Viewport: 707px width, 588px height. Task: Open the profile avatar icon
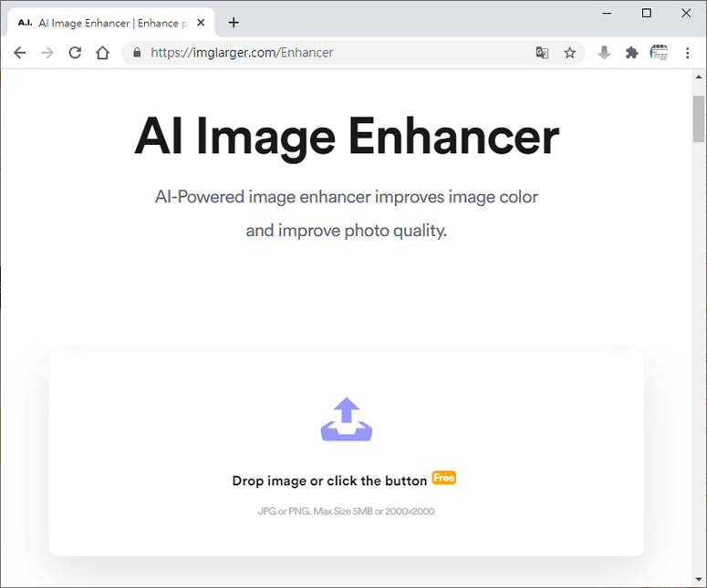(660, 53)
